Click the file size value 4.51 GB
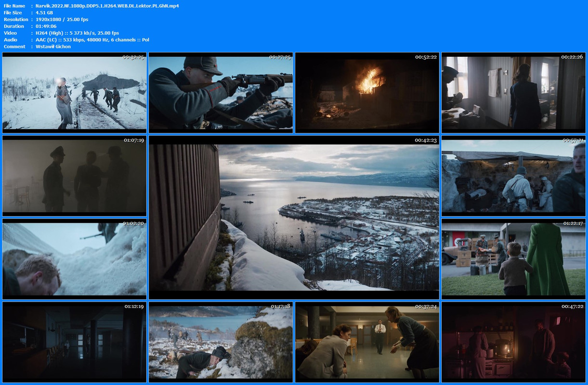Viewport: 588px width, 385px height. coord(44,13)
